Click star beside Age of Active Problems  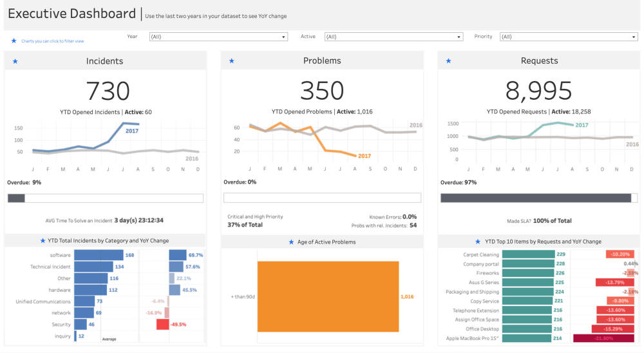(291, 242)
